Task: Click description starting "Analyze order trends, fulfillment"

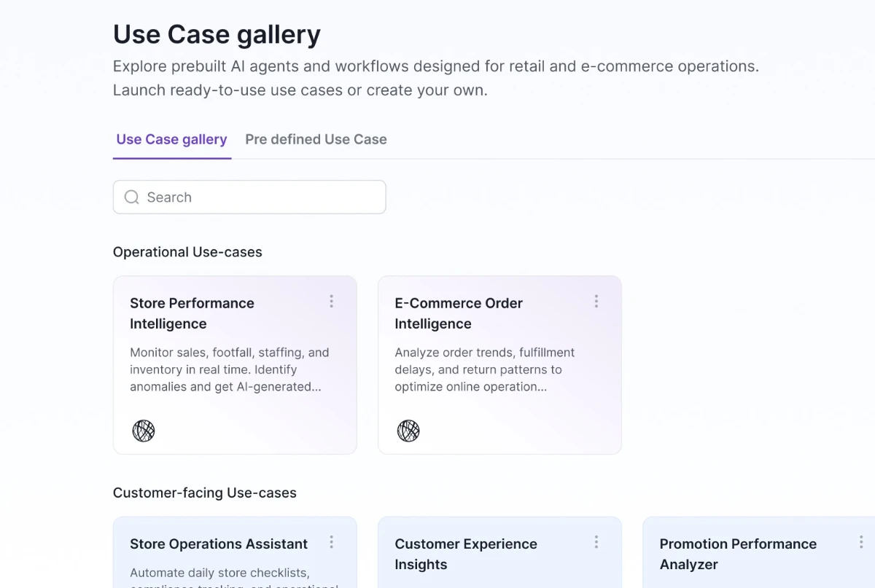Action: click(x=485, y=369)
